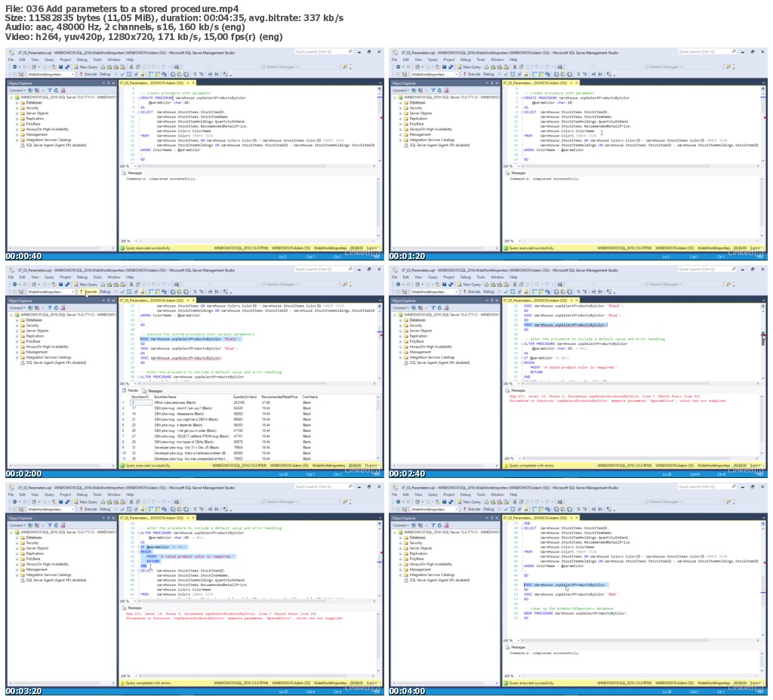773x700 pixels.
Task: Click the Quick Launch box in 00:00:40 frame
Action: coord(323,51)
